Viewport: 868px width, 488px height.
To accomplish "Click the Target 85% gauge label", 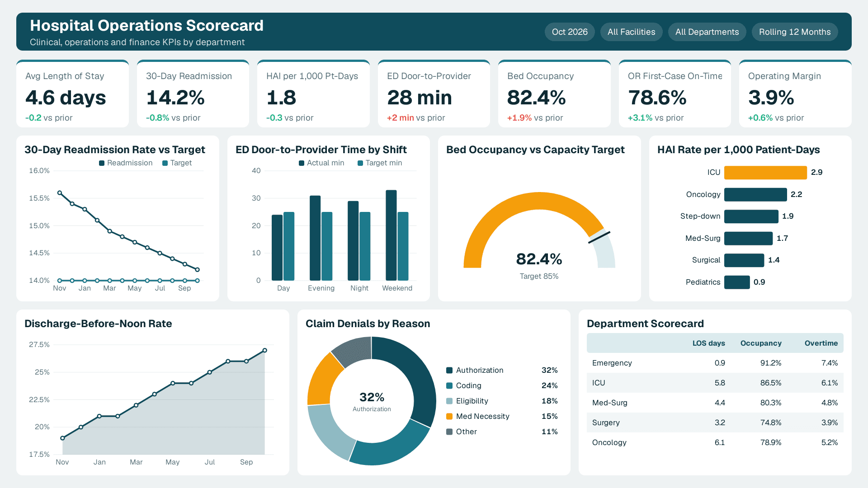I will (539, 277).
